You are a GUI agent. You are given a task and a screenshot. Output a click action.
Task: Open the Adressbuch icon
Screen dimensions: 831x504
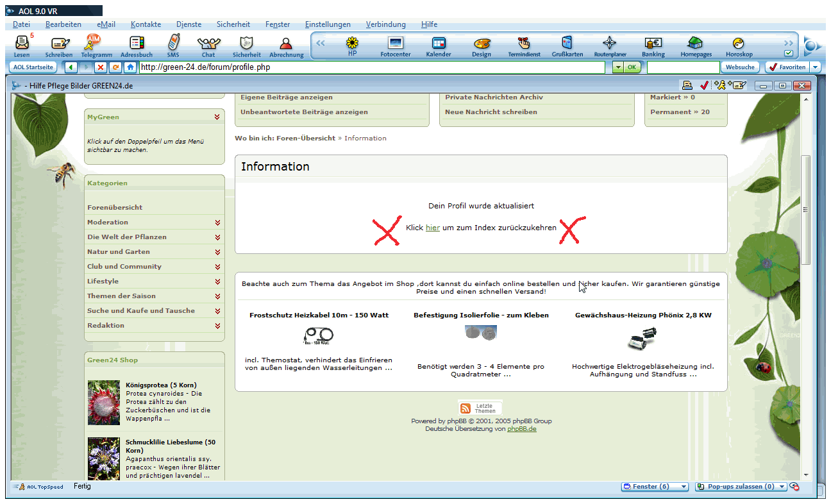point(137,44)
